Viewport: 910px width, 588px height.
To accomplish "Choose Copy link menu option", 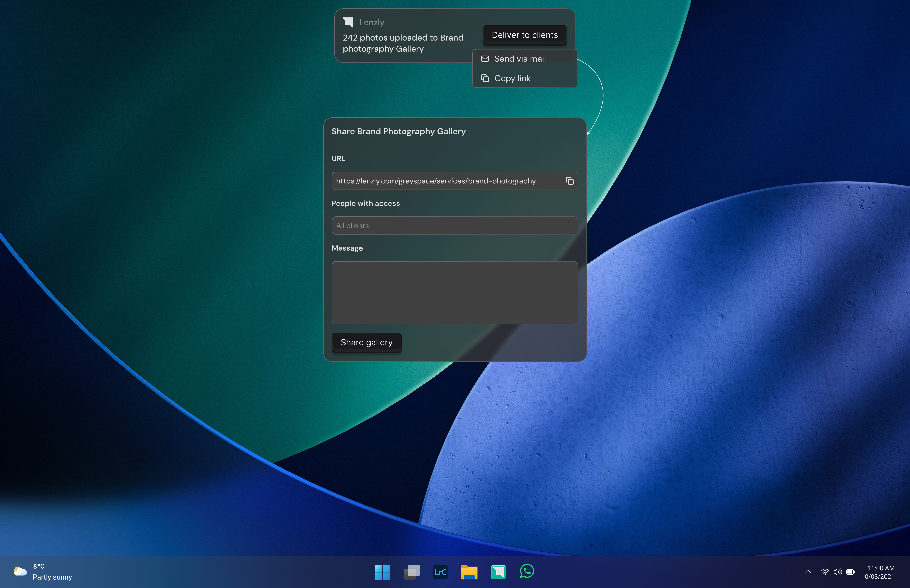I will [x=525, y=78].
